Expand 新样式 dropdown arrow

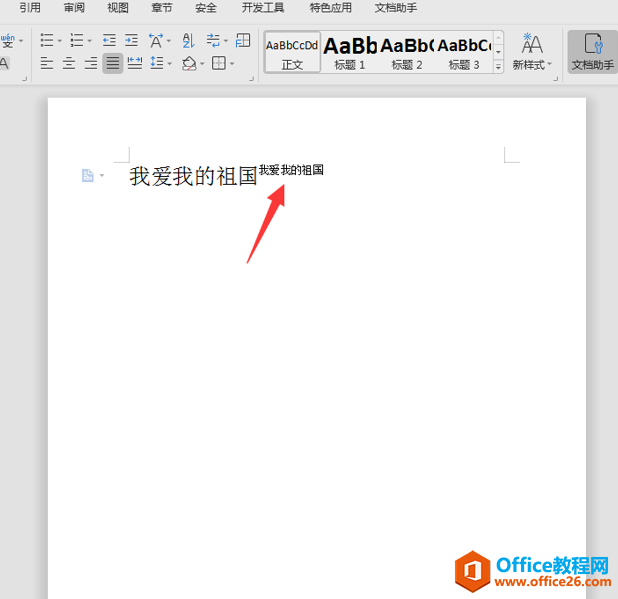(549, 63)
